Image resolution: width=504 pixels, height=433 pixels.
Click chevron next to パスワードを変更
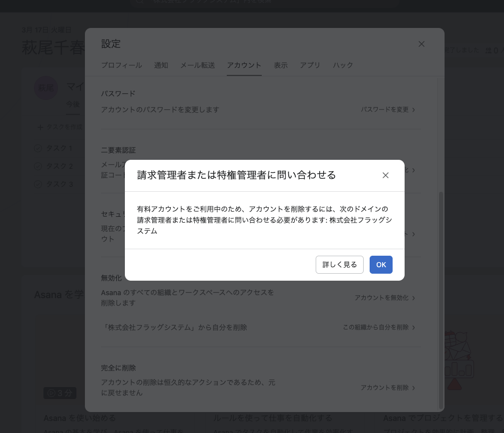[414, 110]
